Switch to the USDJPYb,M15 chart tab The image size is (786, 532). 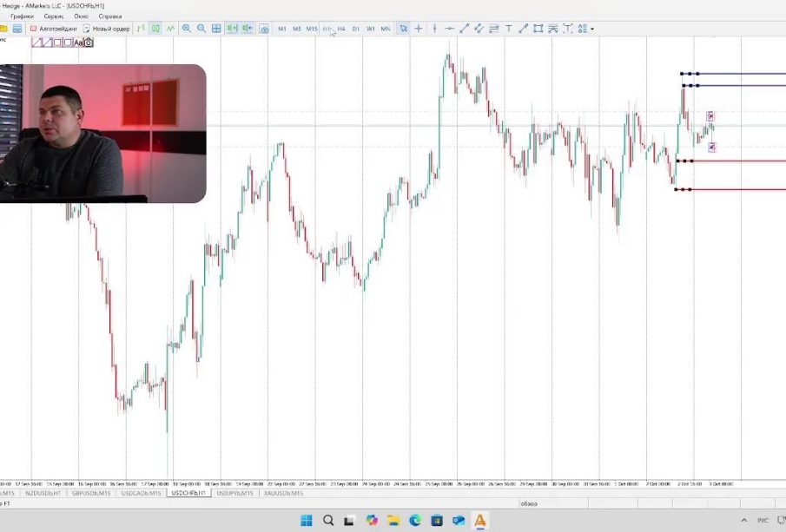[x=235, y=493]
